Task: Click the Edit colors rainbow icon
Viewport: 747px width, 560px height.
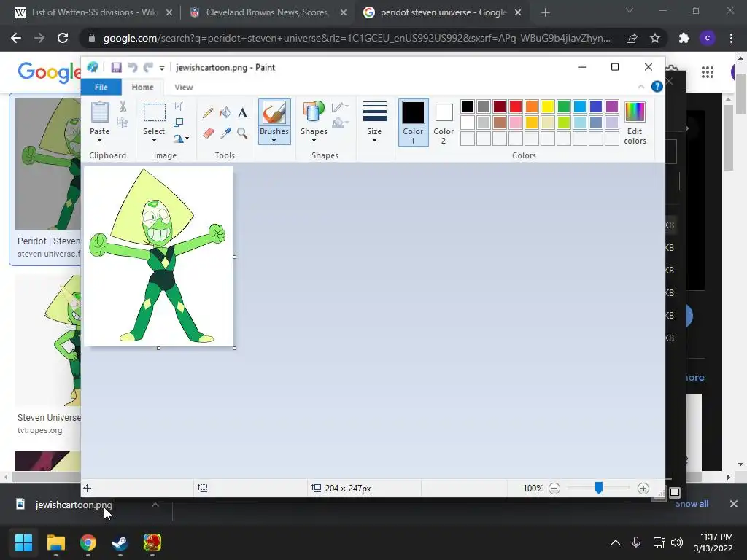Action: (635, 112)
